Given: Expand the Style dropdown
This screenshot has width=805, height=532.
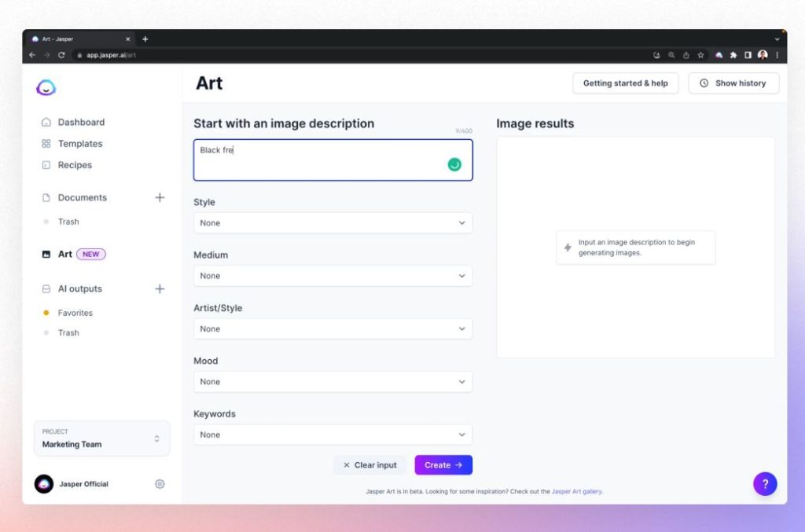Looking at the screenshot, I should click(333, 222).
